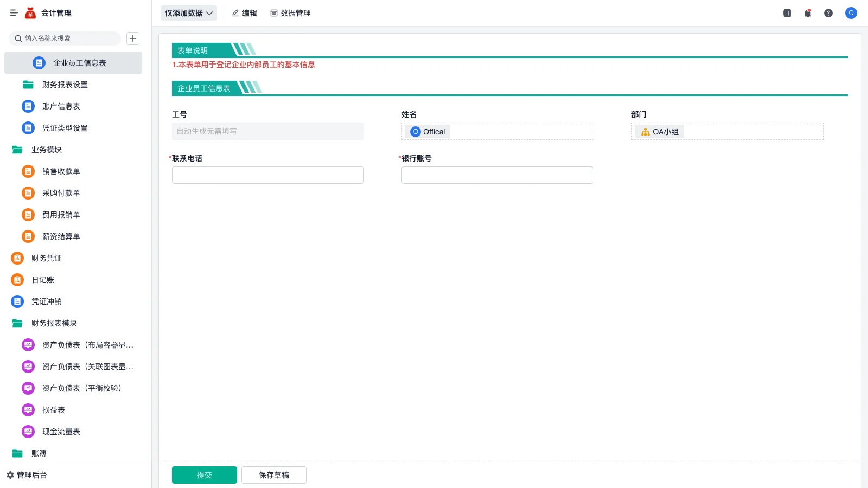Open 资产负债表（布局容器显… in the sidebar

(x=73, y=345)
